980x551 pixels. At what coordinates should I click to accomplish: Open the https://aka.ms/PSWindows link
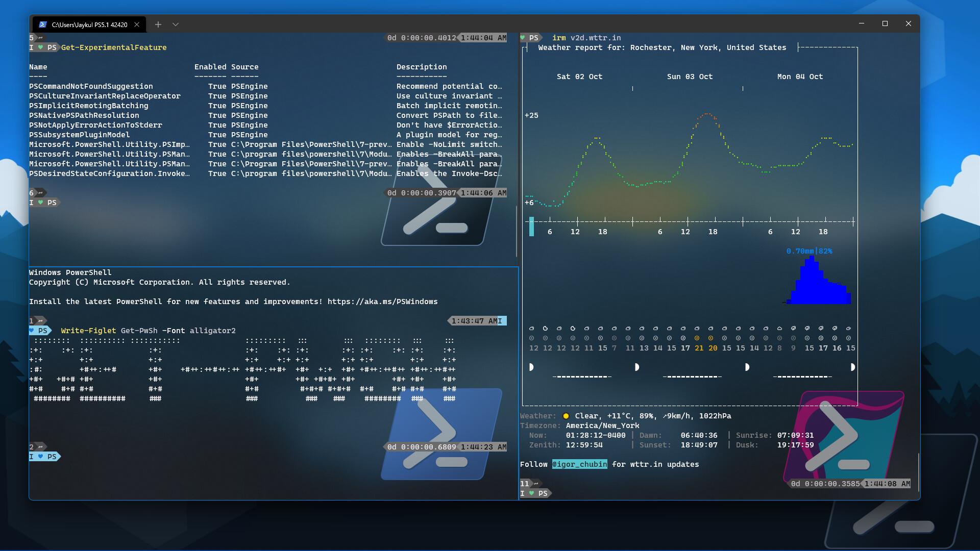[382, 302]
